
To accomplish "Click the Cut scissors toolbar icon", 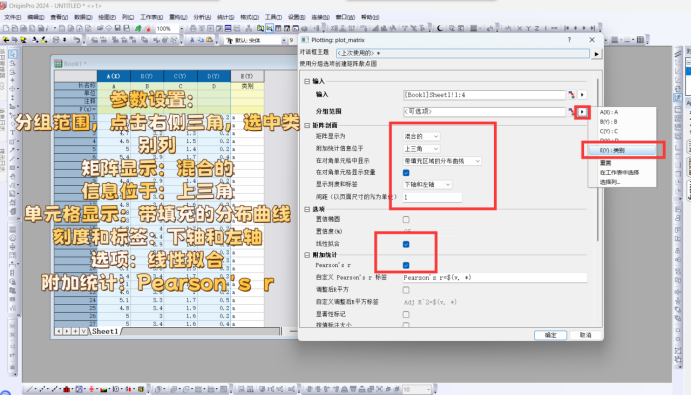I will (192, 40).
